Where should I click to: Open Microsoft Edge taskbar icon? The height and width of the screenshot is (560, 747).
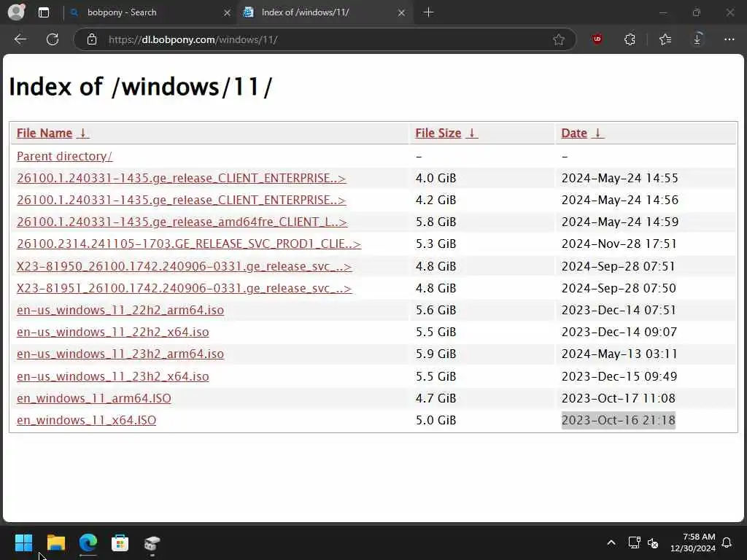(88, 542)
